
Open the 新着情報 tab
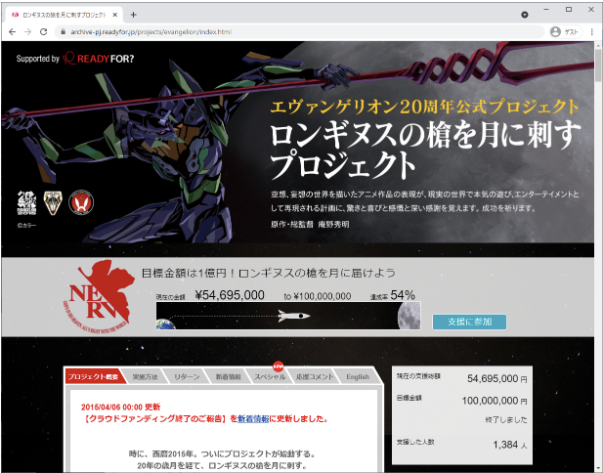pos(228,377)
